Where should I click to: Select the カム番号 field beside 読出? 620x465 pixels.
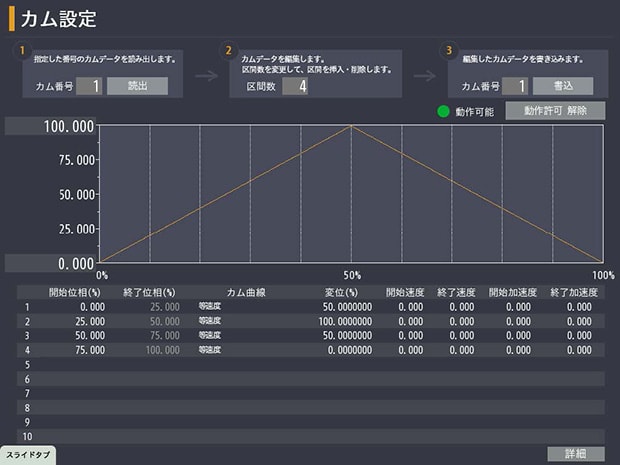click(89, 86)
